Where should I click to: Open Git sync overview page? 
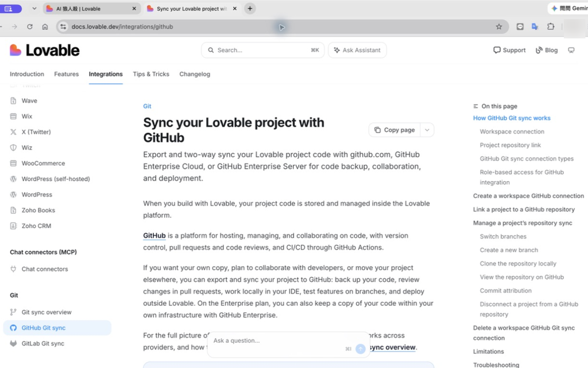tap(47, 312)
